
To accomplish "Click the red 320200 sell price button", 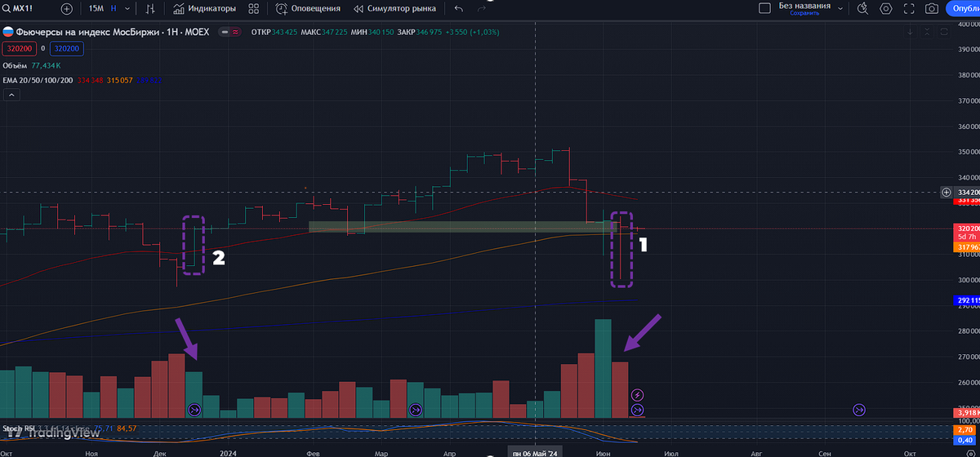I will pos(19,48).
